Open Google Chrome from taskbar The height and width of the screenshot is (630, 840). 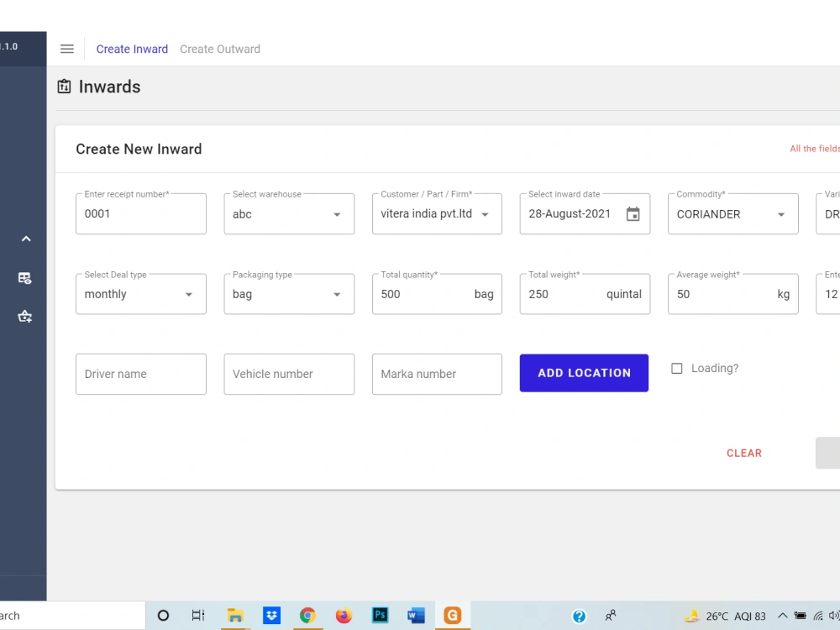[x=307, y=616]
